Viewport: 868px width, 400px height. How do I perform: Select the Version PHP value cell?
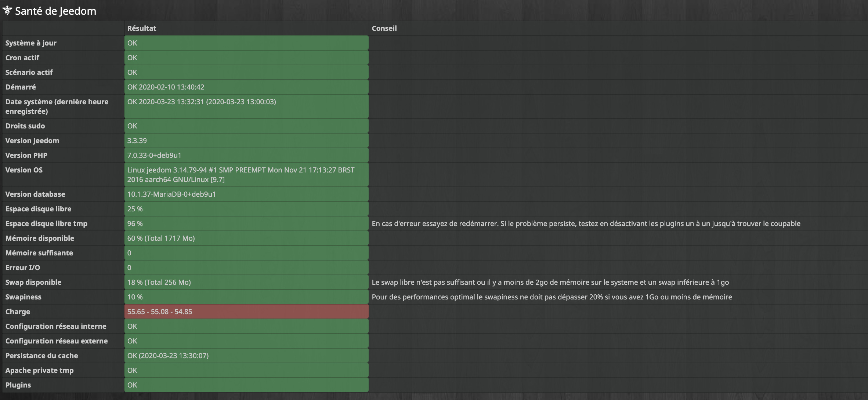[246, 155]
